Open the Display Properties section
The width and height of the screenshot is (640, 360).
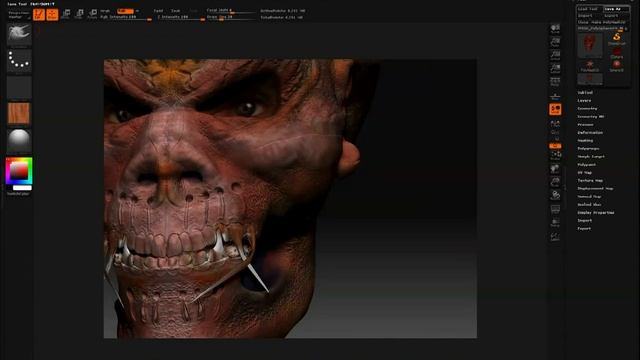(596, 213)
